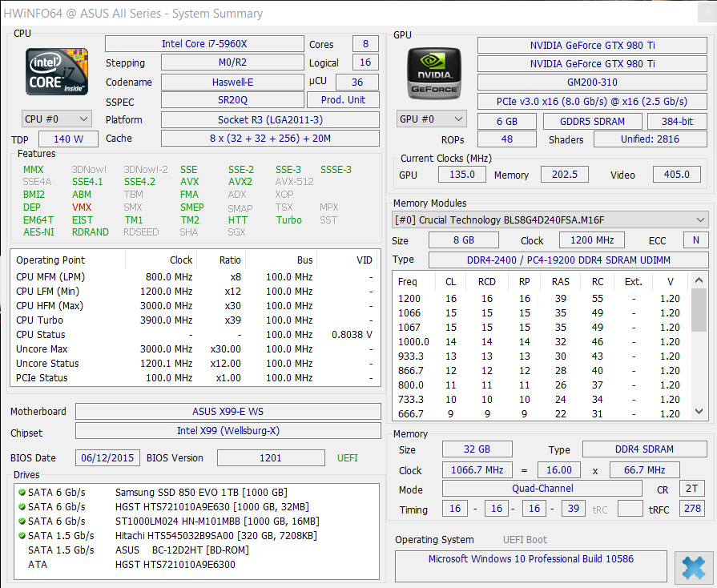This screenshot has height=588, width=717.
Task: Click the NVIDIA GeForce logo
Action: tap(434, 73)
